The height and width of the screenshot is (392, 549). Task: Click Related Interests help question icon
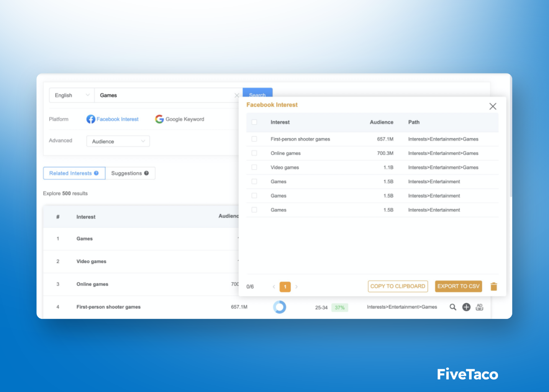96,173
